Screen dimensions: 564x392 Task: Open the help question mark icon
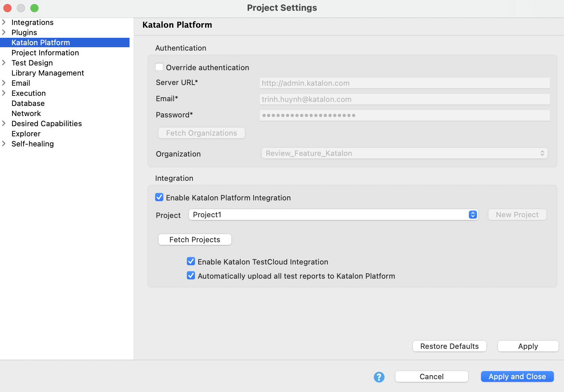(x=379, y=377)
